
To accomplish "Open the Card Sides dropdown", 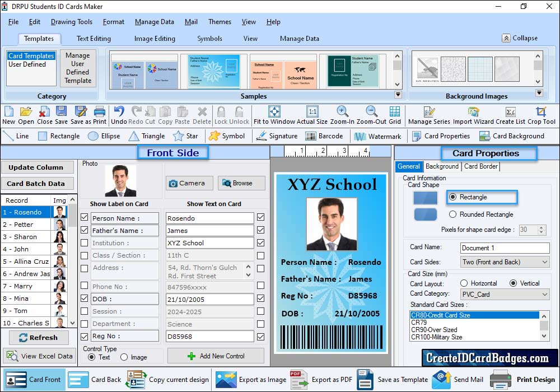I will [x=505, y=262].
